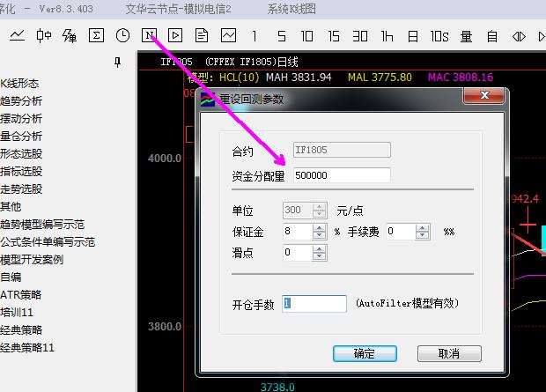Click the Sigma statistics toolbar icon

(x=96, y=36)
